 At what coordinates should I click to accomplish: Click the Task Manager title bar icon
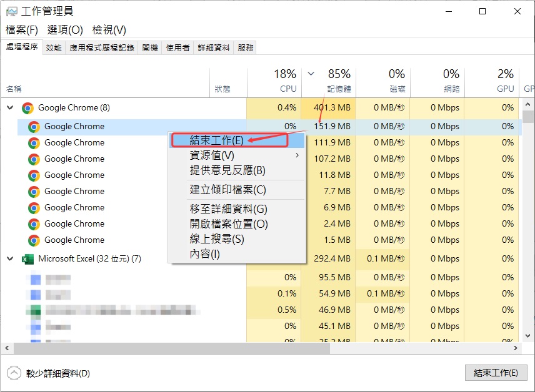click(x=12, y=12)
